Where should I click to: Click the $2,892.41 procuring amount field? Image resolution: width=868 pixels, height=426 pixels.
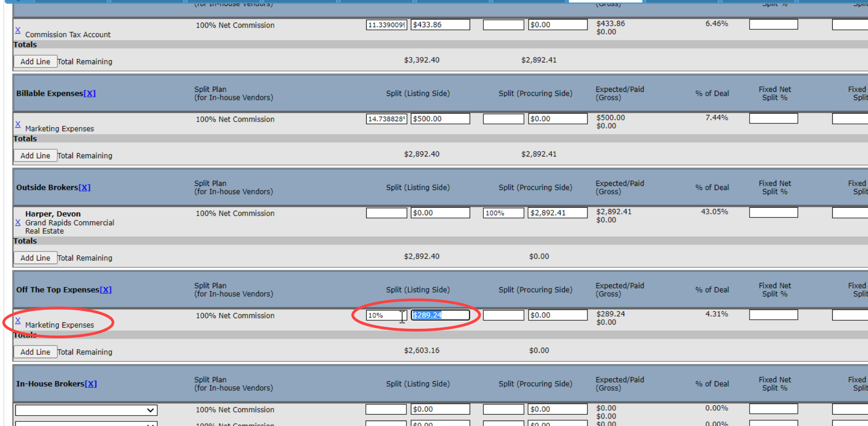[x=557, y=213]
